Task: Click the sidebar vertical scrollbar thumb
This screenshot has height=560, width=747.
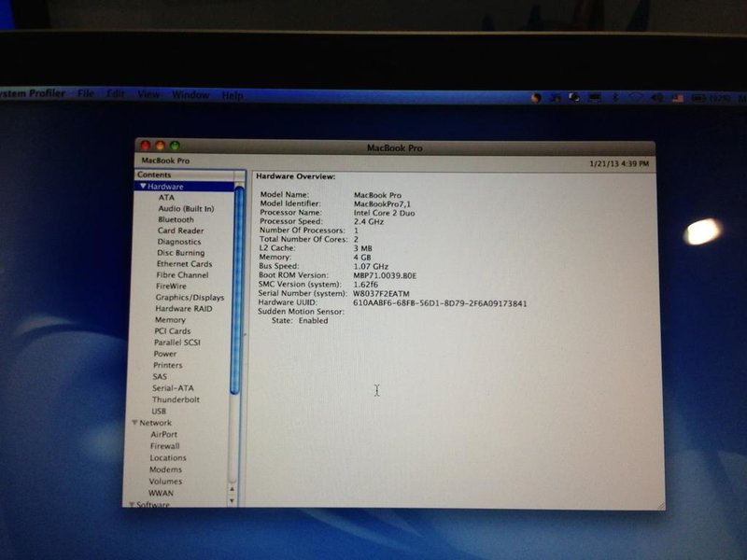Action: [x=238, y=290]
